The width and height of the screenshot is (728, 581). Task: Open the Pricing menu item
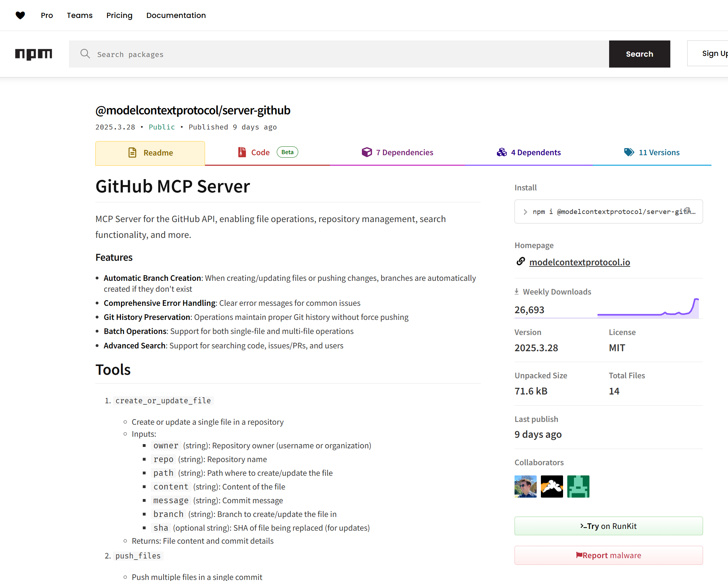pyautogui.click(x=119, y=15)
